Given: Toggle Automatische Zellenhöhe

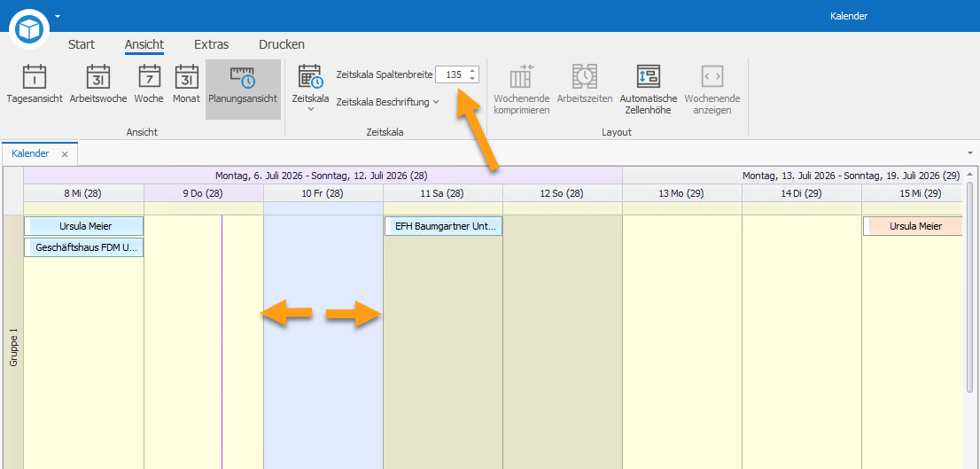Looking at the screenshot, I should click(649, 89).
